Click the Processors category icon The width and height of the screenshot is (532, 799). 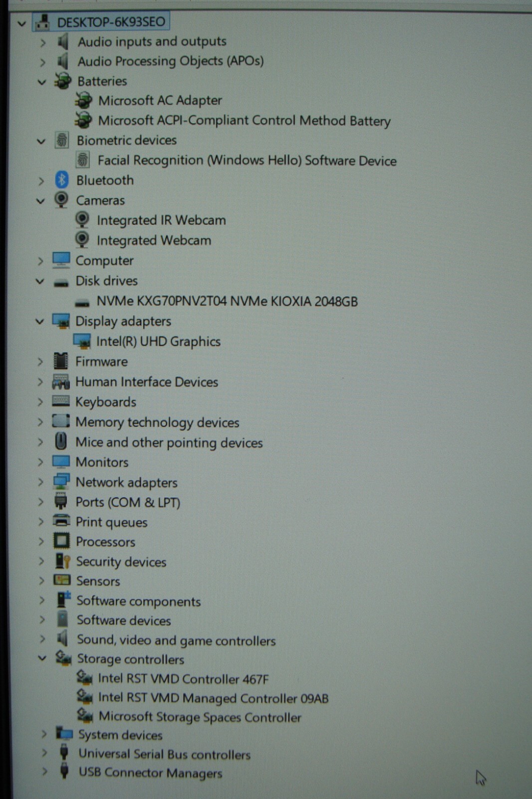pos(61,541)
